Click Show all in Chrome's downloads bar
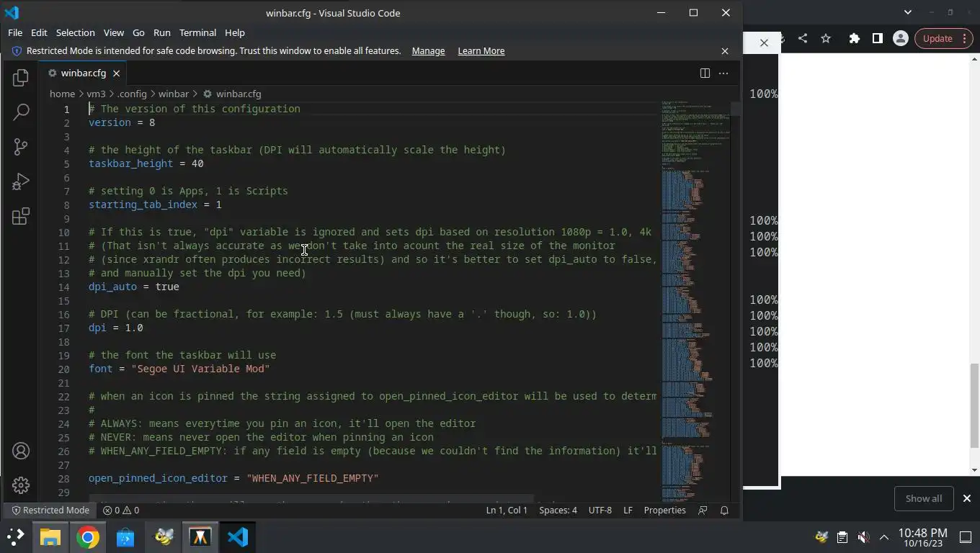 tap(924, 498)
